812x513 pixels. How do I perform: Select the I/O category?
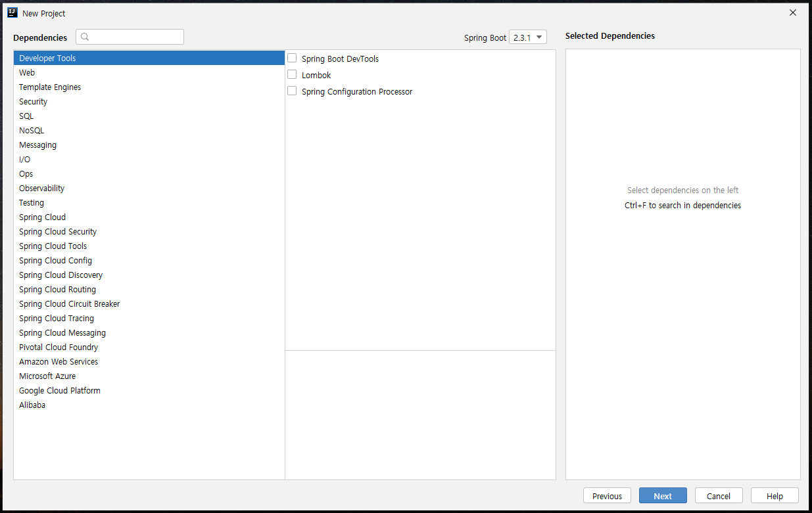pos(149,159)
